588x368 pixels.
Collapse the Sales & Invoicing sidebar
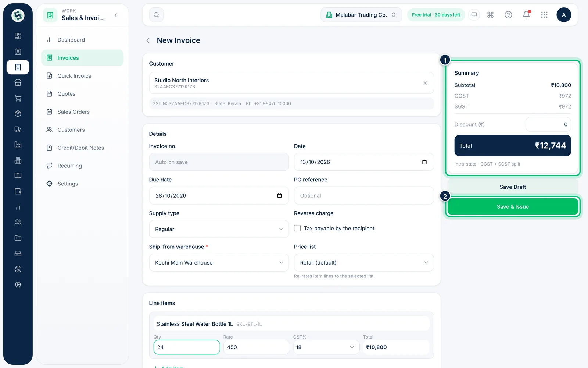tap(116, 15)
